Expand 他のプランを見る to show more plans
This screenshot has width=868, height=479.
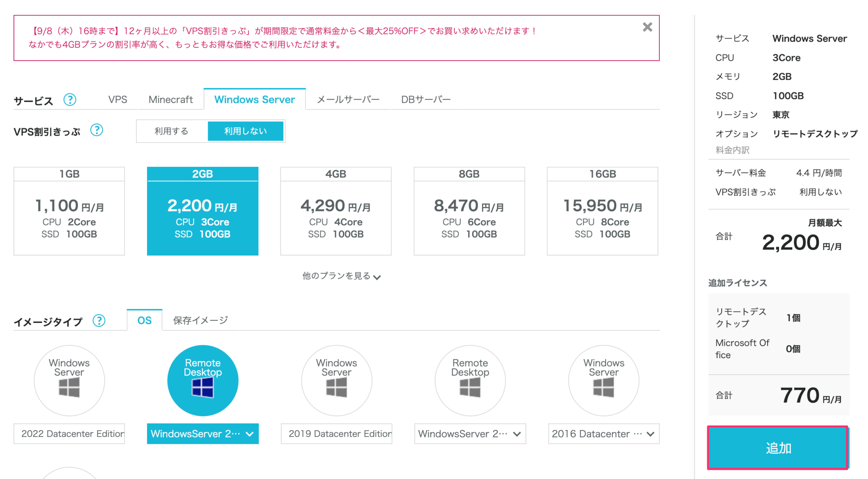click(x=341, y=276)
